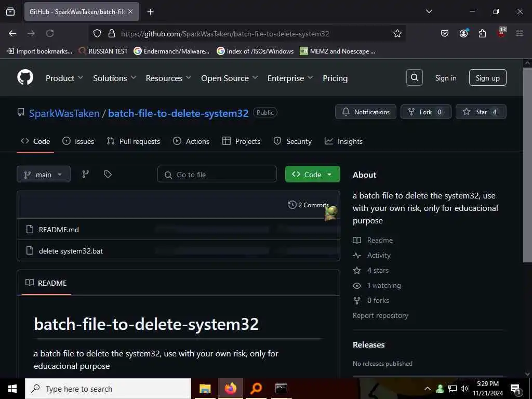Click the Sign up button
532x399 pixels.
[x=487, y=78]
